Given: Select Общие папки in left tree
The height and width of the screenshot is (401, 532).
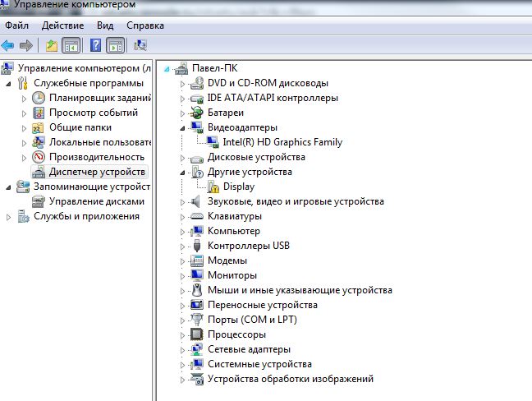Looking at the screenshot, I should [x=80, y=127].
